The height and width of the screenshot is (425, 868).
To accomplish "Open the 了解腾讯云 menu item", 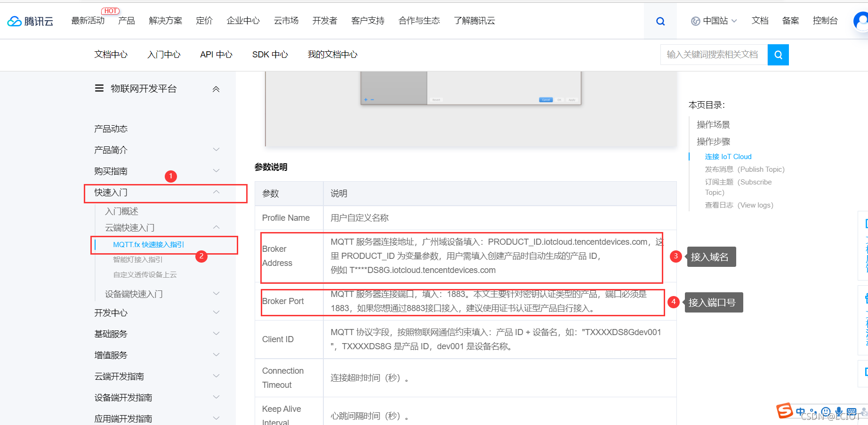I will (474, 21).
